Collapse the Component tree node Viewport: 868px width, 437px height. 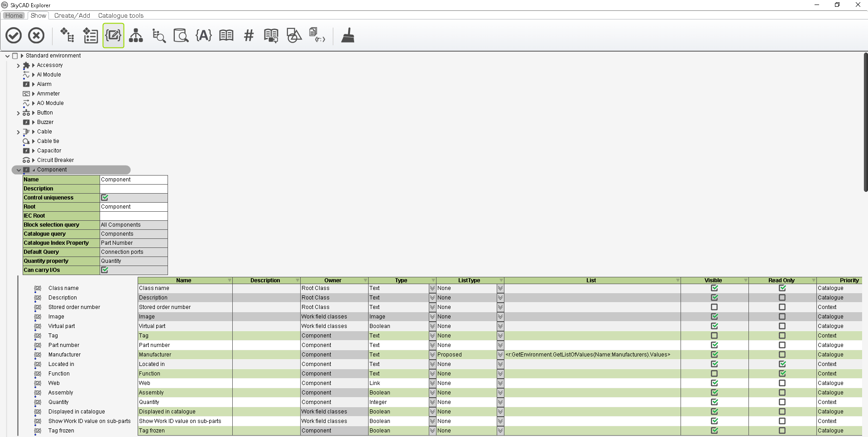(18, 170)
